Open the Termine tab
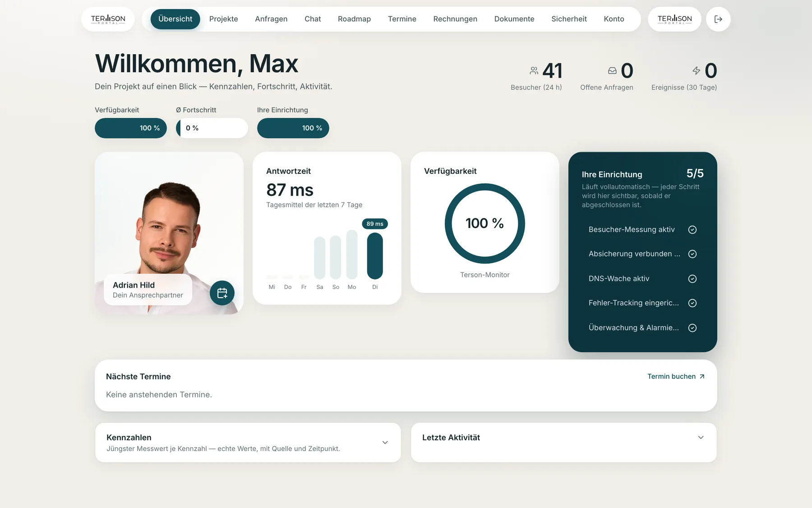The height and width of the screenshot is (508, 812). click(x=402, y=19)
